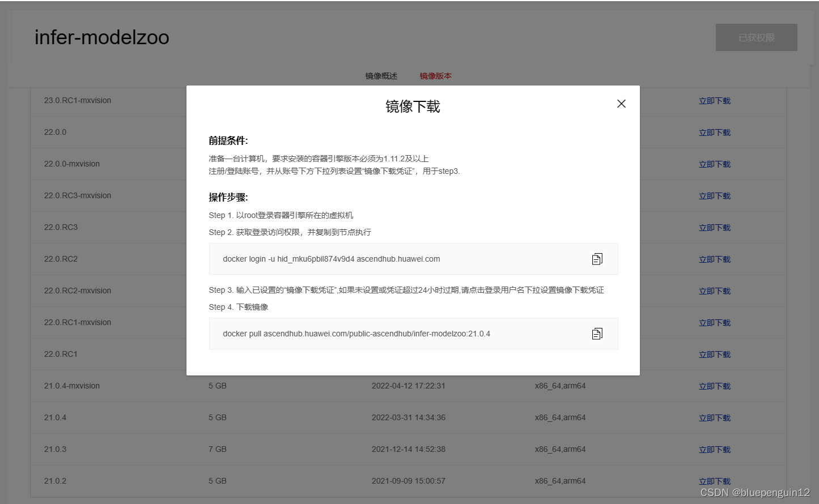819x504 pixels.
Task: Click version name 22.0.RC2-mxvision
Action: pos(78,291)
